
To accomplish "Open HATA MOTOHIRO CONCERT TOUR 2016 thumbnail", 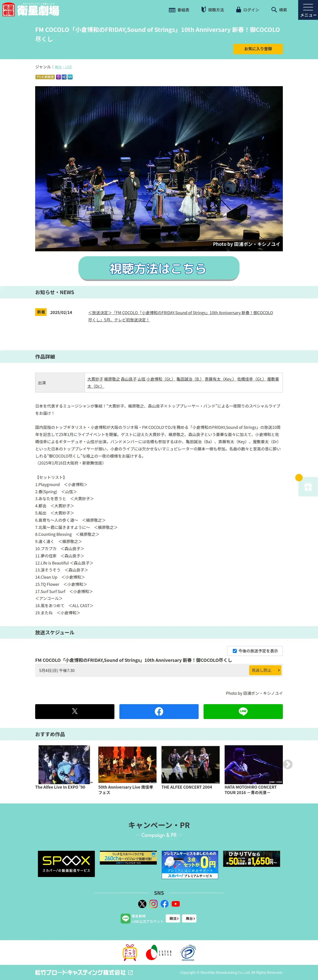I will click(254, 765).
